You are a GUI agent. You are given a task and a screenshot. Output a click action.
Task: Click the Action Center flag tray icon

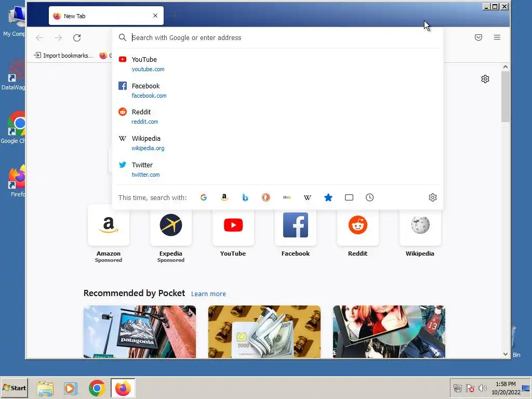click(470, 388)
